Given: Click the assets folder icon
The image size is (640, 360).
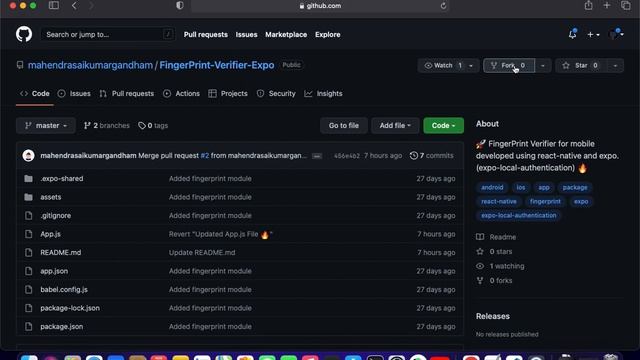Looking at the screenshot, I should pyautogui.click(x=28, y=197).
